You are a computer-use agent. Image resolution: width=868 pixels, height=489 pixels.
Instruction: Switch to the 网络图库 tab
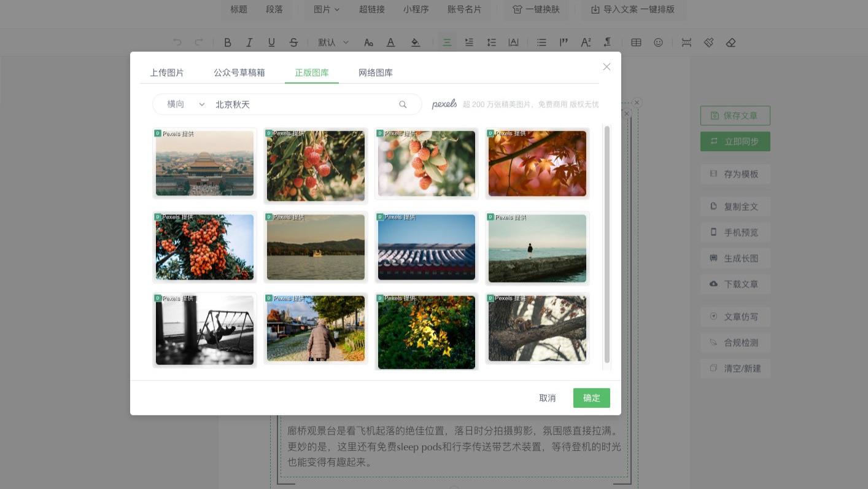[375, 72]
